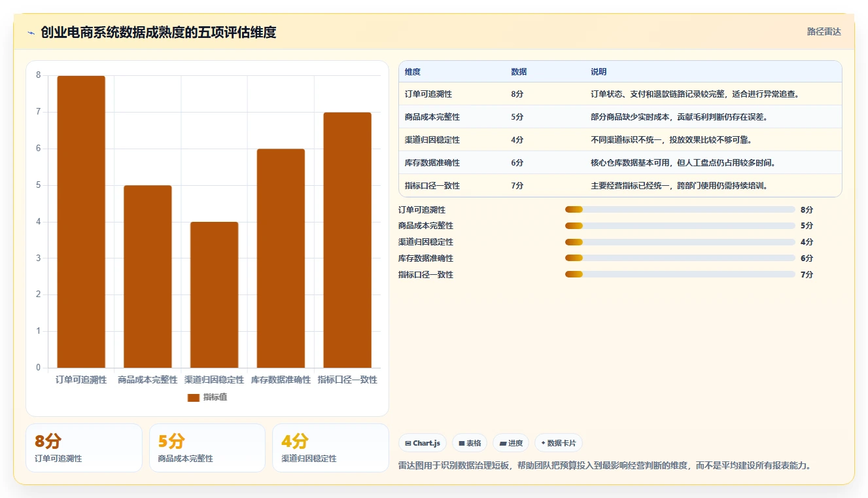Open the 4分 渠道归因稳定性 data card

click(x=330, y=448)
